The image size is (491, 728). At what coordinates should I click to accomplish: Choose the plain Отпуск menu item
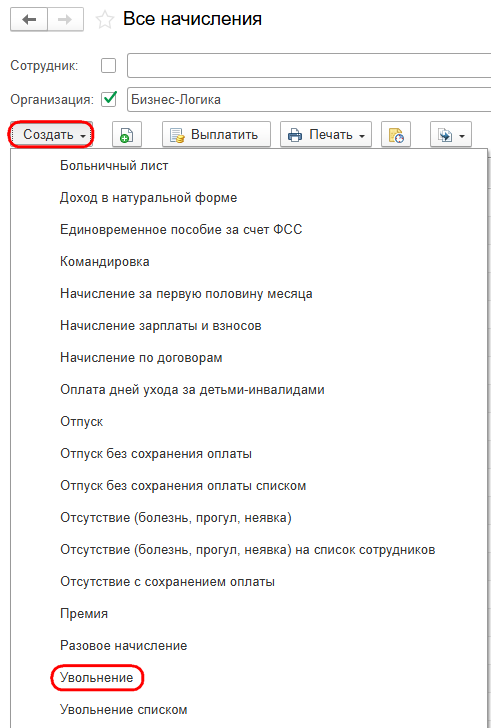coord(82,422)
